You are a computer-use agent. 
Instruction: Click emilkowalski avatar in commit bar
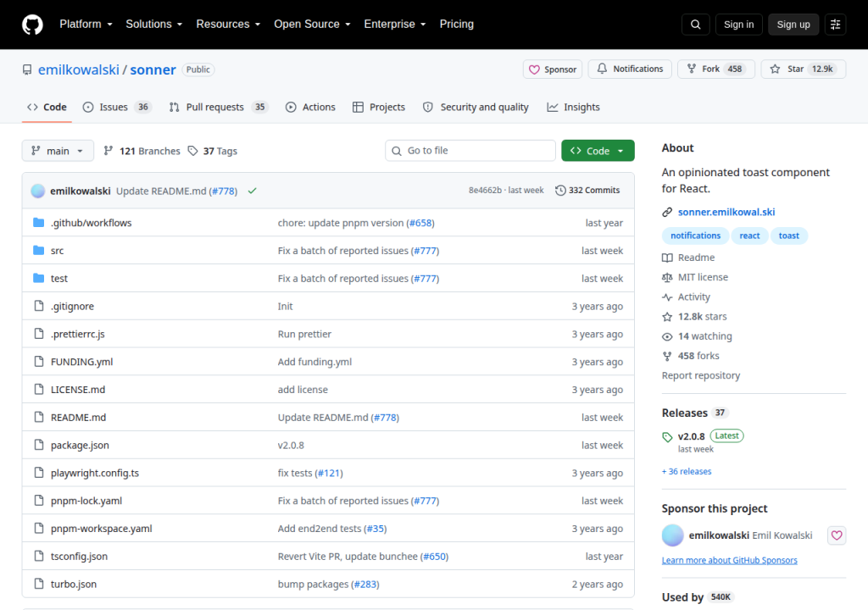pos(37,191)
